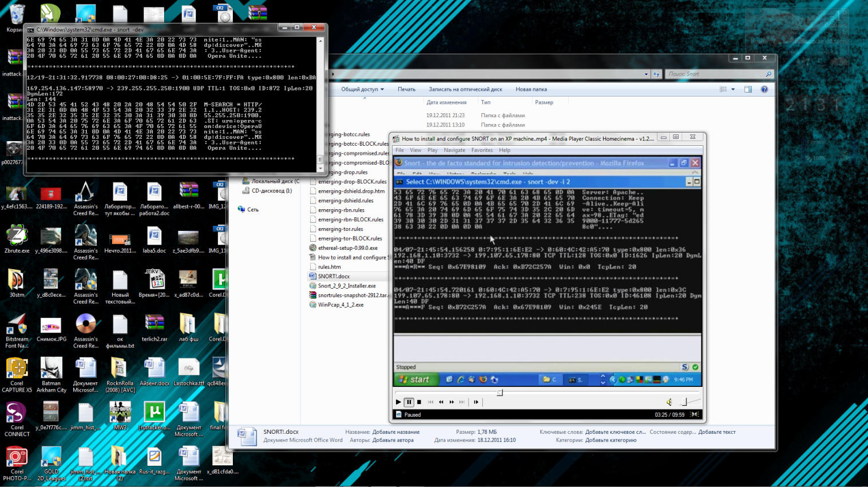This screenshot has height=487, width=868.
Task: Toggle the preview pane icon in Explorer
Action: tap(748, 89)
